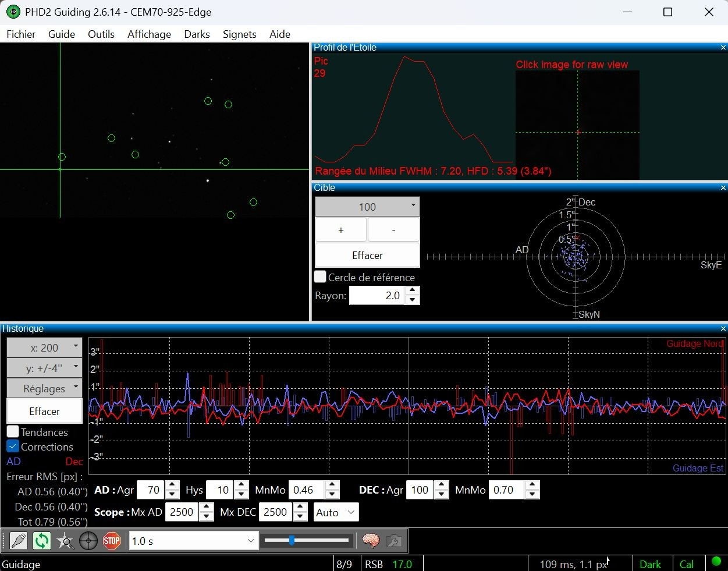Start looping exposures with green arrows icon
Viewport: 728px width, 571px height.
[x=42, y=541]
